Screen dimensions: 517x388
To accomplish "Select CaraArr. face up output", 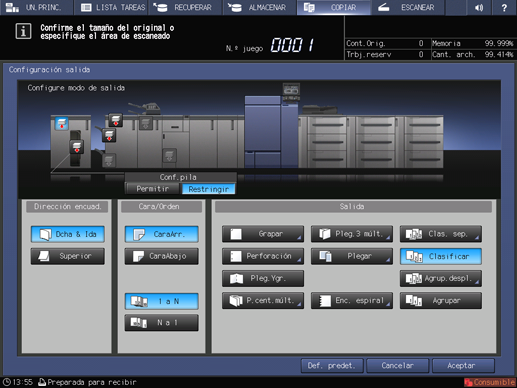I will click(162, 234).
